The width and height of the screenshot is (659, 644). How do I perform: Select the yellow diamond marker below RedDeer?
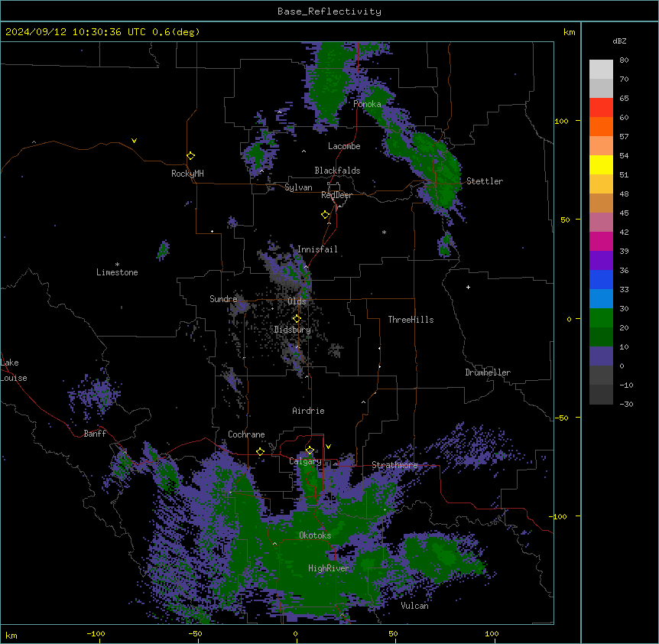click(326, 215)
